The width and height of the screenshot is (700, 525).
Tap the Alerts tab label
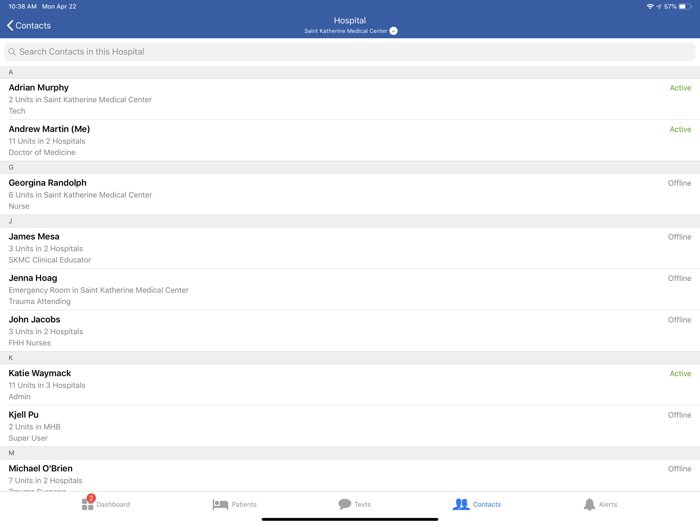click(608, 504)
